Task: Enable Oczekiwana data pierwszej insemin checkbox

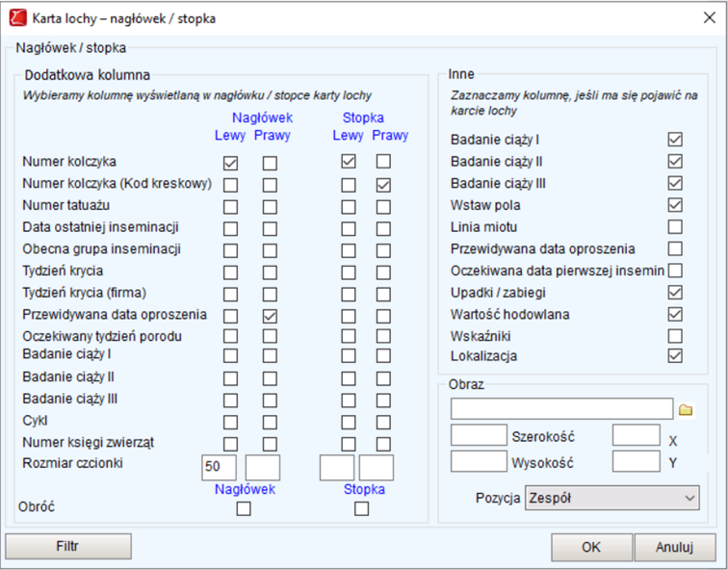Action: pyautogui.click(x=675, y=271)
